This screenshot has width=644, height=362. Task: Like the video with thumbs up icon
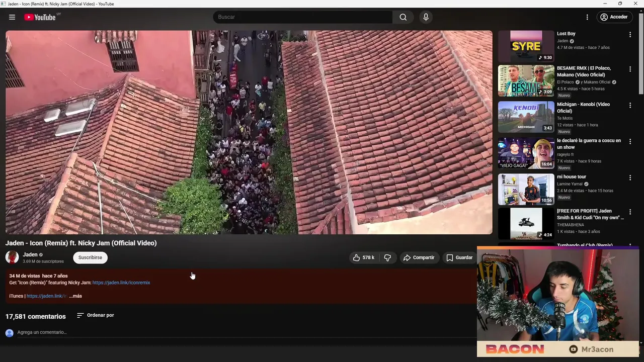click(356, 257)
